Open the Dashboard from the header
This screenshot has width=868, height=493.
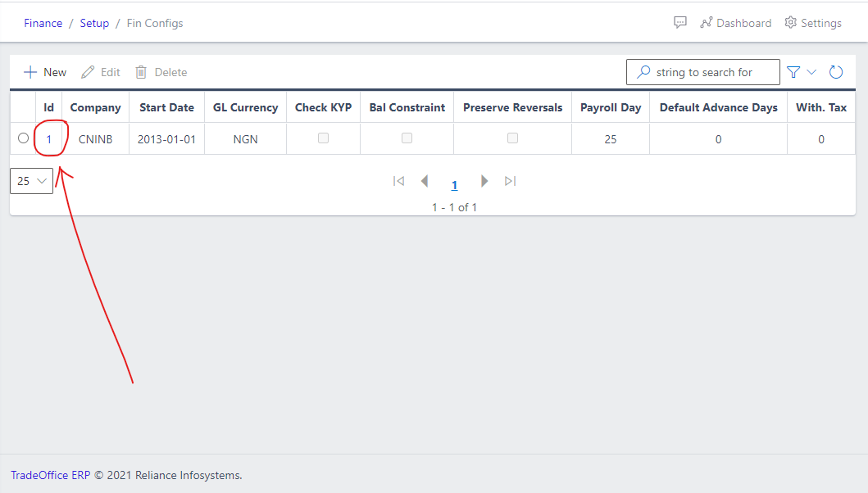pos(735,22)
